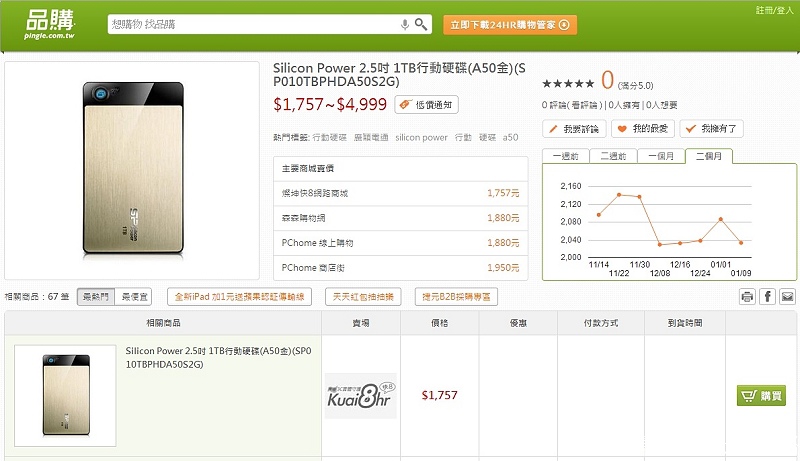The width and height of the screenshot is (800, 461).
Task: Click the 看評論 reviews link
Action: coord(585,105)
